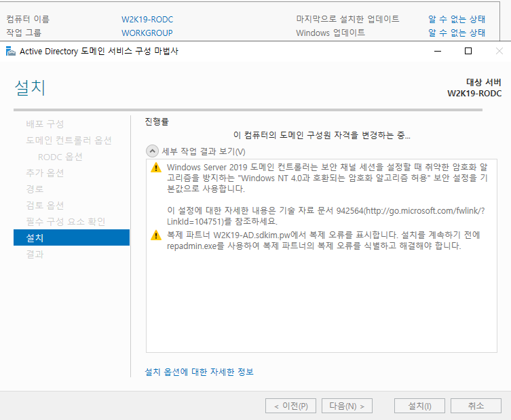The image size is (511, 420).
Task: Click the 이 컴퓨터의 도메인 구성원 자격을 변경하는 중 status text
Action: (x=322, y=135)
